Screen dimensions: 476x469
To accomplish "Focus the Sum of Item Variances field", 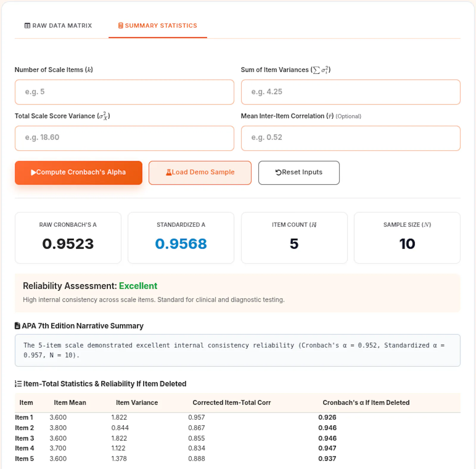I will point(350,92).
